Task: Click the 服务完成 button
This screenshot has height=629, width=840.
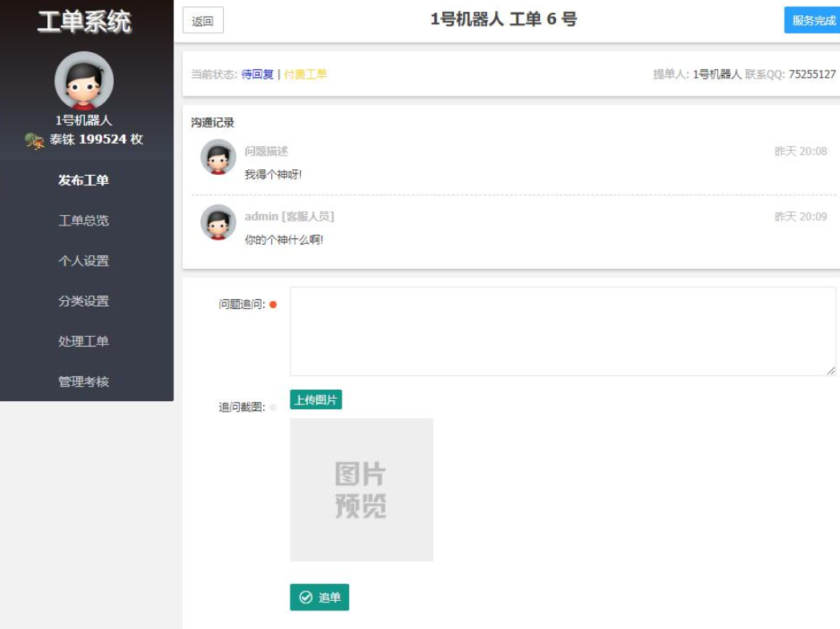Action: pos(813,20)
